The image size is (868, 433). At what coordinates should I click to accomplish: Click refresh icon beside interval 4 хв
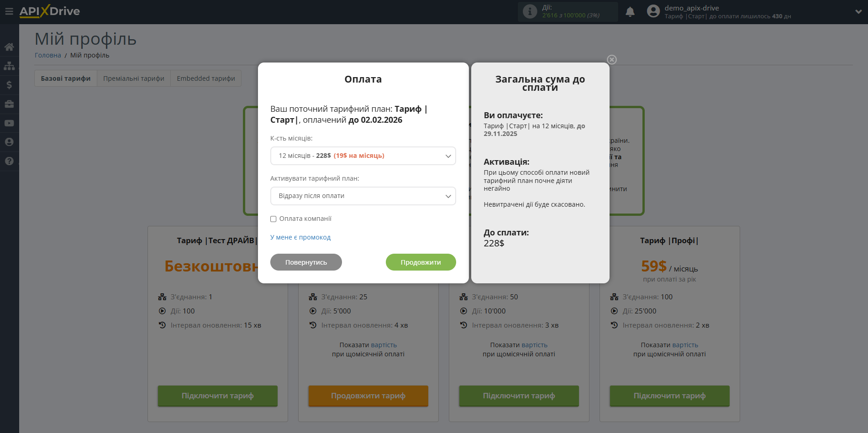313,325
